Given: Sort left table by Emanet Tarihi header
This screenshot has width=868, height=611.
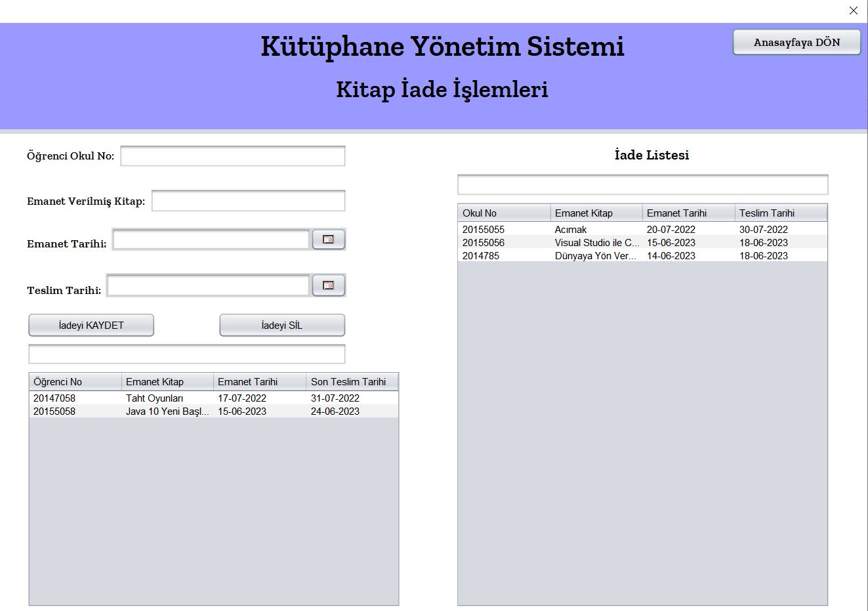Looking at the screenshot, I should pos(260,382).
